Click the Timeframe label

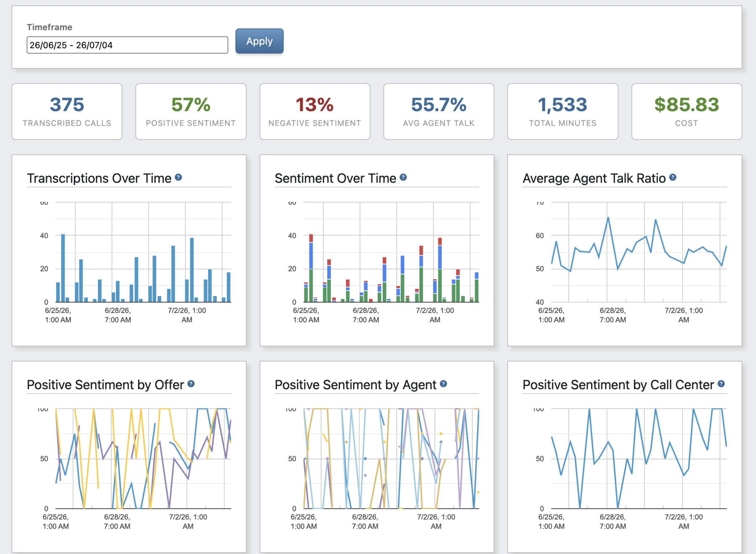(50, 27)
